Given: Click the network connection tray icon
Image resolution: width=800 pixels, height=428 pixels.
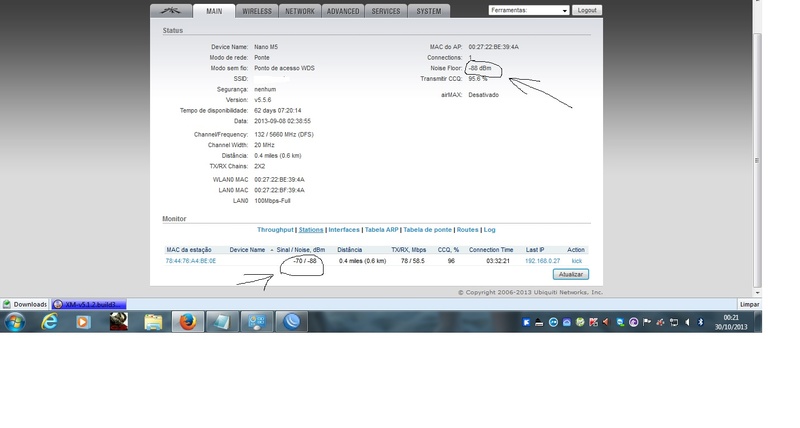Looking at the screenshot, I should [x=673, y=322].
